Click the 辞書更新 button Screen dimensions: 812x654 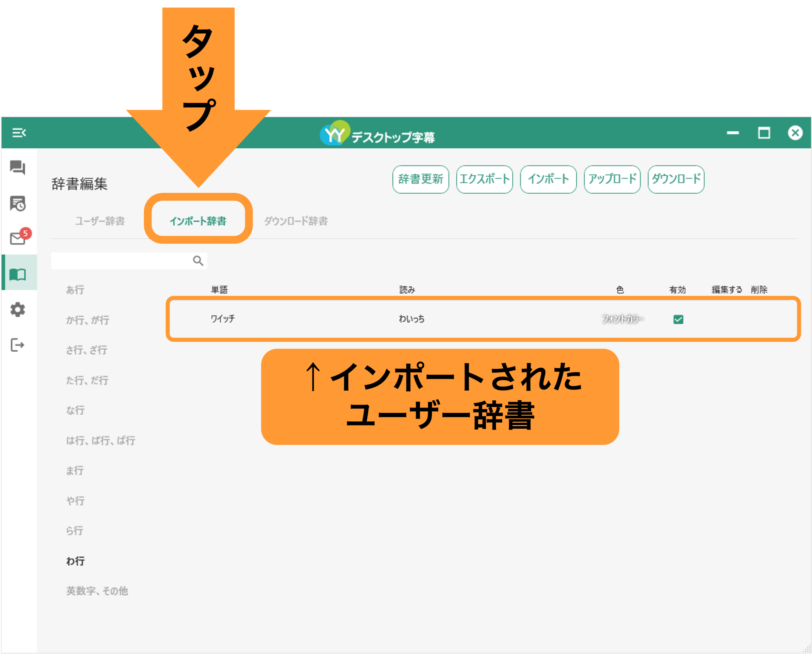pos(421,179)
